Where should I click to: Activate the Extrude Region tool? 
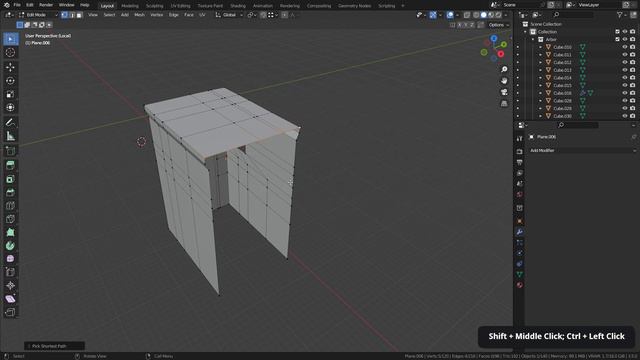click(x=11, y=165)
